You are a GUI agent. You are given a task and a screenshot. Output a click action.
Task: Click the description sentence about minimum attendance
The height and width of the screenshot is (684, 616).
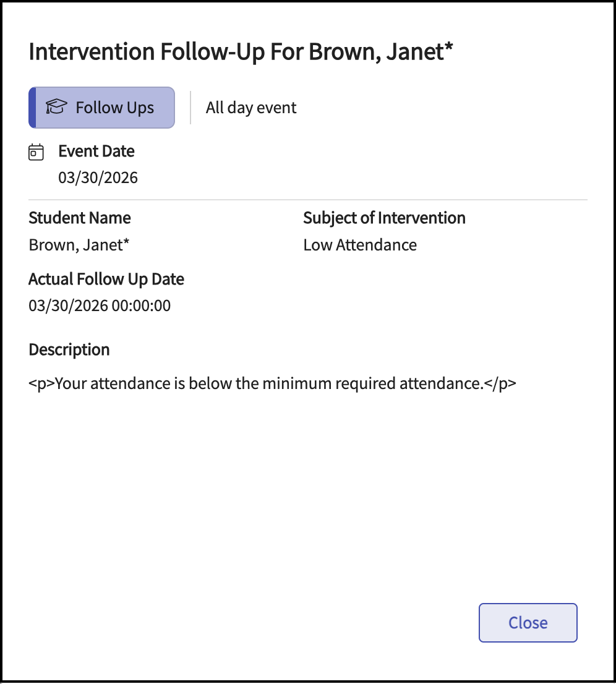[272, 383]
